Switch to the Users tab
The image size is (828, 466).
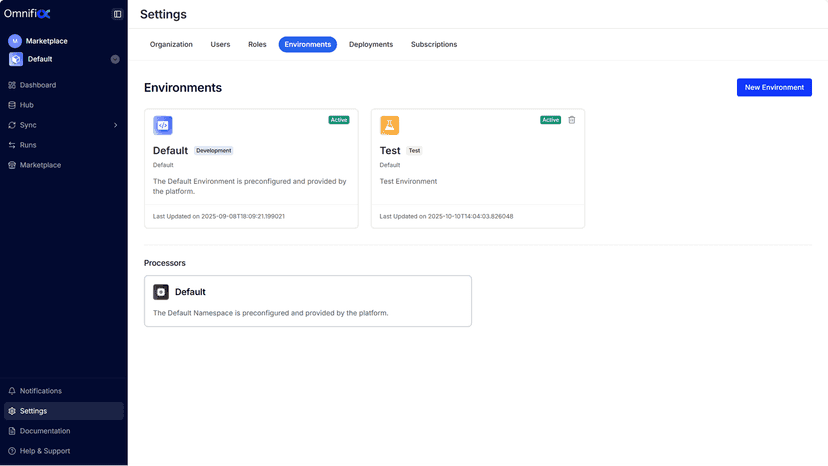point(220,44)
